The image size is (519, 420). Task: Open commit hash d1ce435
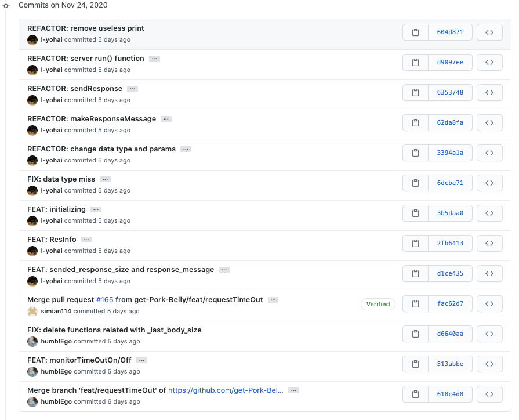[449, 274]
